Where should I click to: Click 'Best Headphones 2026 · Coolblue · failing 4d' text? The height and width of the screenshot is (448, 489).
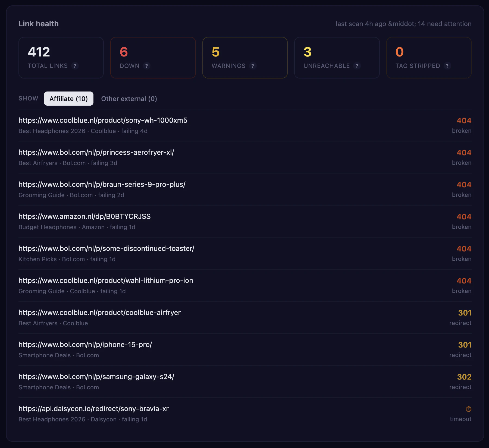[x=83, y=131]
